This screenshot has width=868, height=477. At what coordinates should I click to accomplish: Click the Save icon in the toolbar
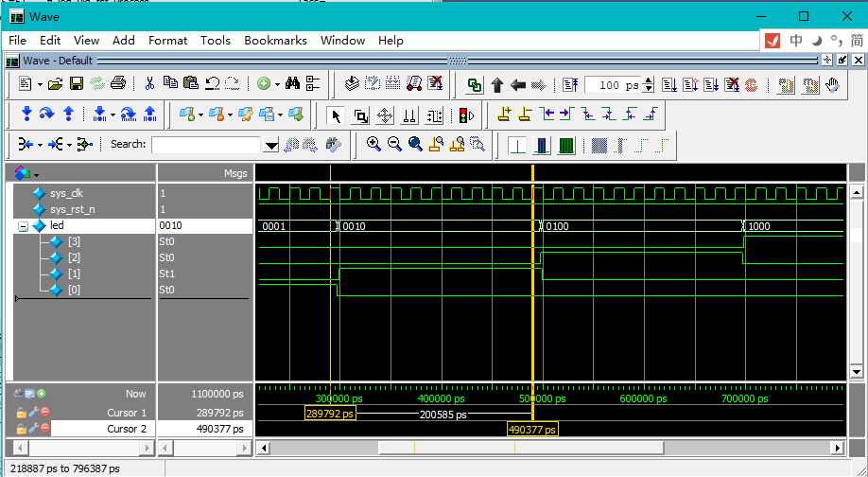point(77,84)
